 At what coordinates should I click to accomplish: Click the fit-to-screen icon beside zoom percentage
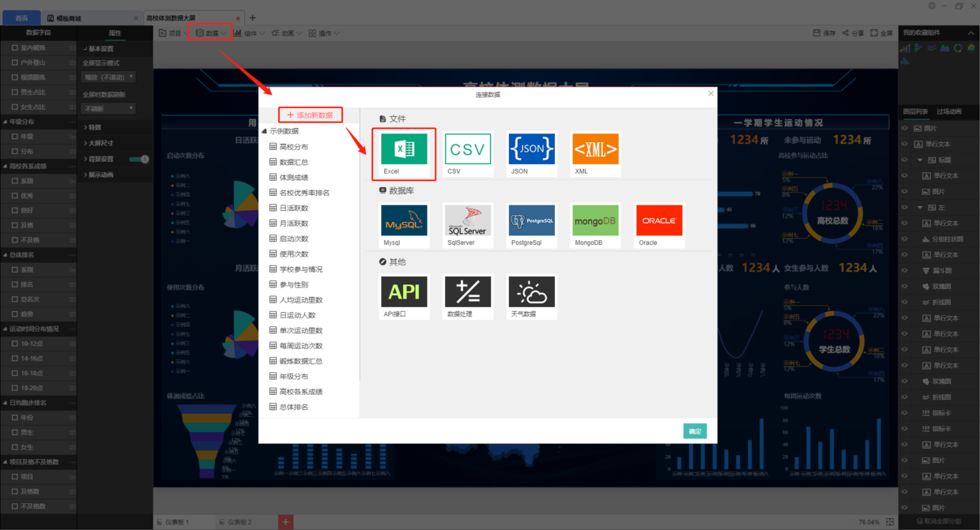click(890, 521)
